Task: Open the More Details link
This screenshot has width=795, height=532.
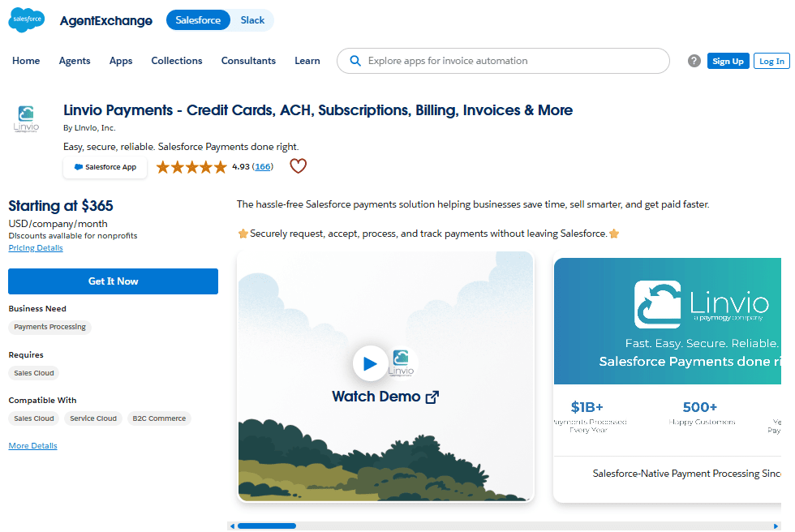Action: 33,446
